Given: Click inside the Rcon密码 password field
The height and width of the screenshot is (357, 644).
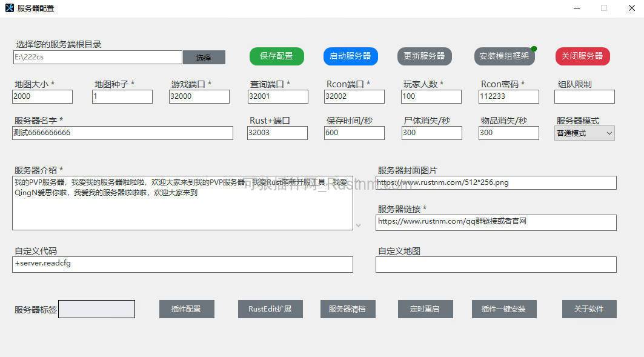Looking at the screenshot, I should coord(508,96).
